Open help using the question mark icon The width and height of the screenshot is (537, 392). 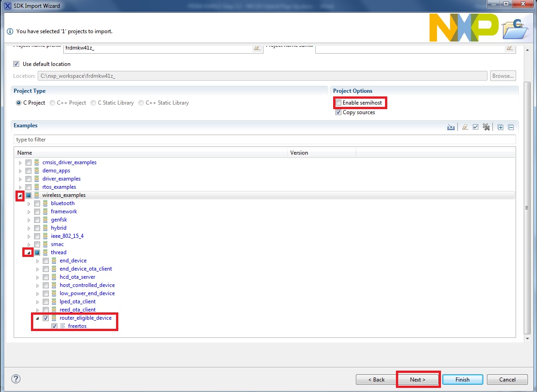click(16, 379)
